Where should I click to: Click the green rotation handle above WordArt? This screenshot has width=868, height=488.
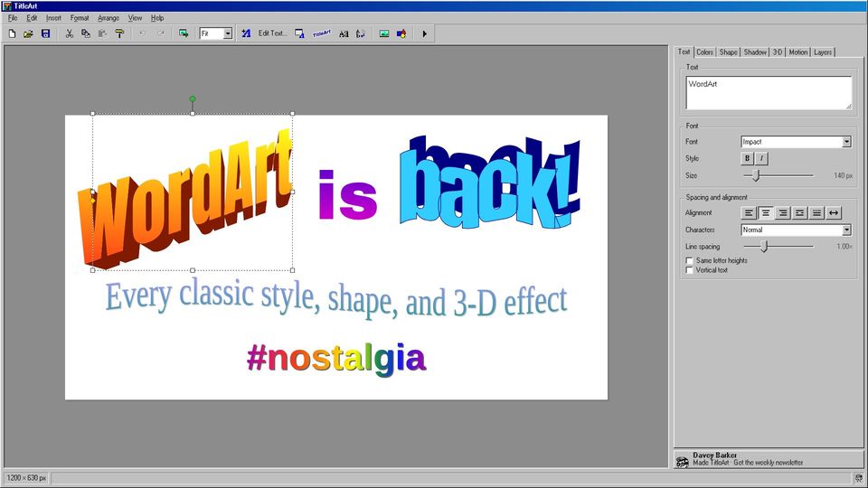click(193, 99)
